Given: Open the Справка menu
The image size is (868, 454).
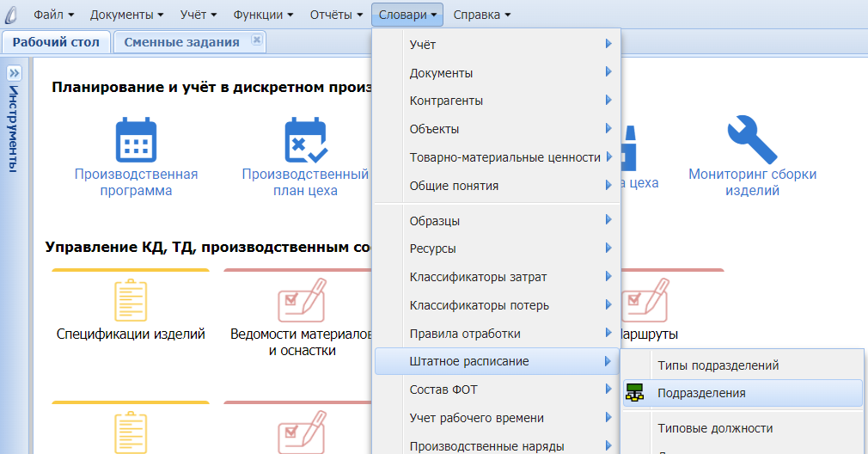Looking at the screenshot, I should click(x=481, y=15).
